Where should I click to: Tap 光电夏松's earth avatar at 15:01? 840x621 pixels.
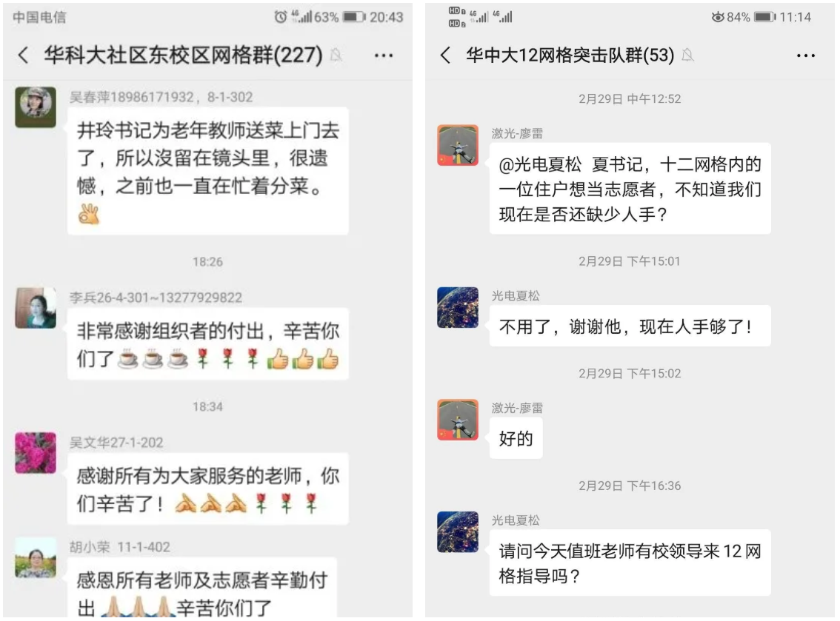(x=458, y=307)
